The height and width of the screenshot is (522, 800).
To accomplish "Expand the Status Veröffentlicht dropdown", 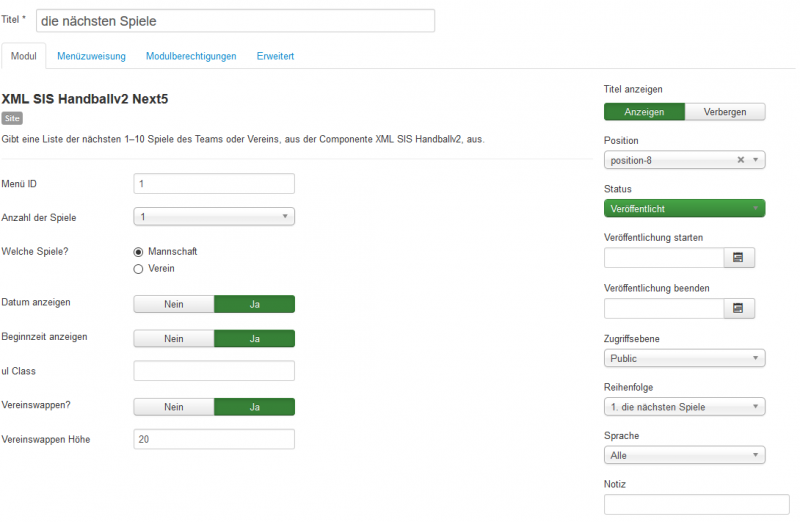I will click(x=684, y=209).
